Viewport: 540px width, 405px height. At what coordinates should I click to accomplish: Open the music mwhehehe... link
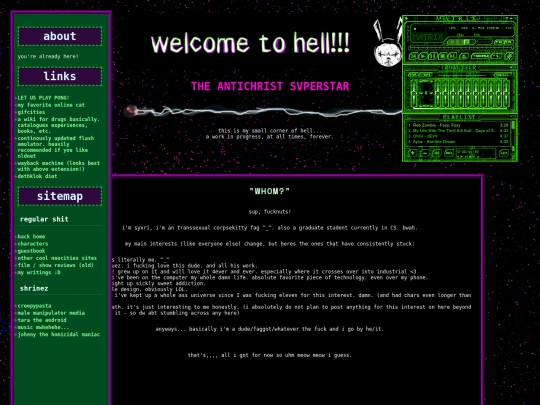pos(43,328)
